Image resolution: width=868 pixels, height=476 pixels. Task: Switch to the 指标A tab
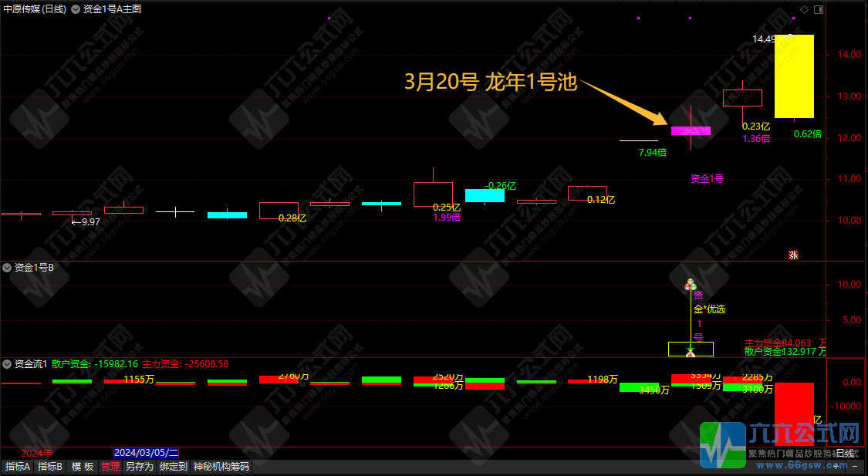point(17,467)
